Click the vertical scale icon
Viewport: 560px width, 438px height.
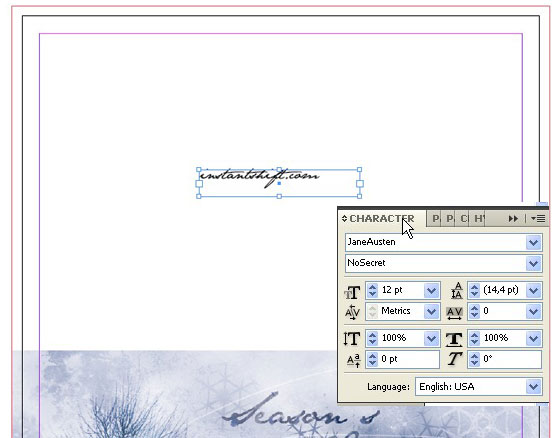click(352, 339)
